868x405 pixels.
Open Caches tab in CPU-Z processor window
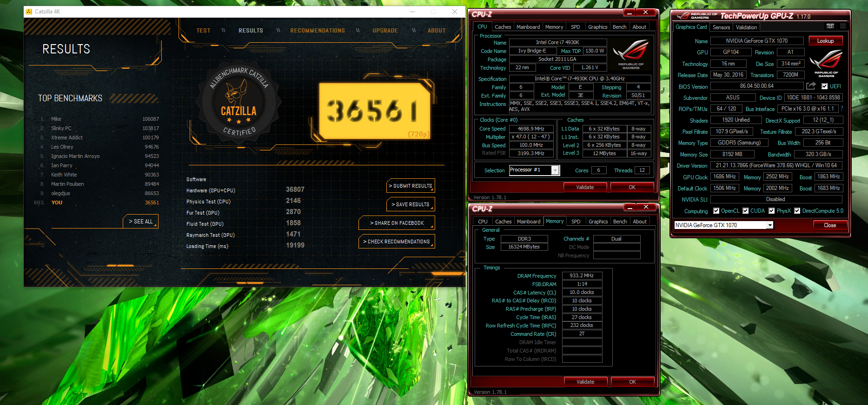pos(503,27)
